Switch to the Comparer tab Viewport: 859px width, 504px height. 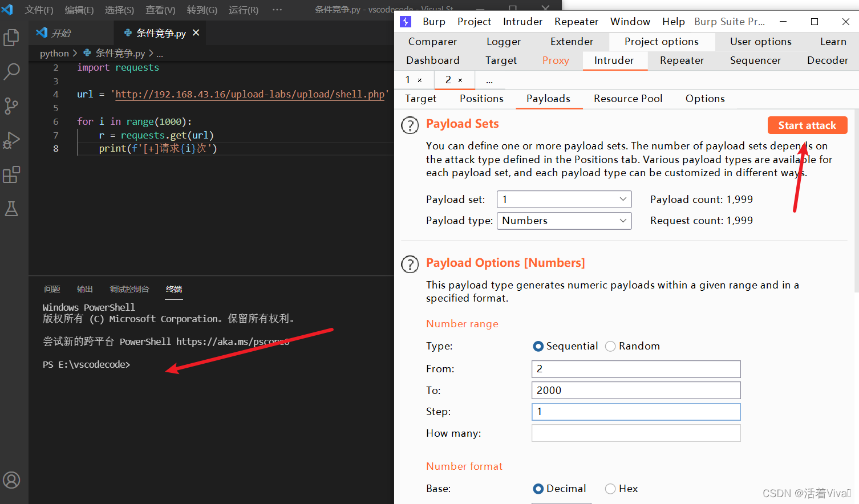coord(432,42)
